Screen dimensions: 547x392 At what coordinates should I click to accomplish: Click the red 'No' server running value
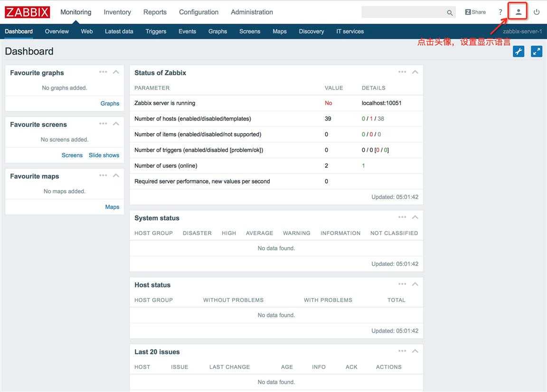point(328,103)
